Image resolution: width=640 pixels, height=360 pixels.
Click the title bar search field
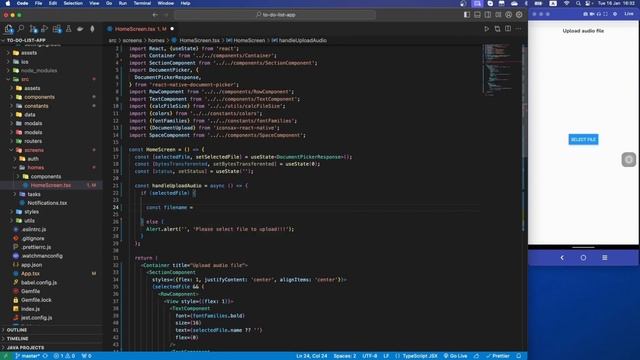[x=275, y=15]
